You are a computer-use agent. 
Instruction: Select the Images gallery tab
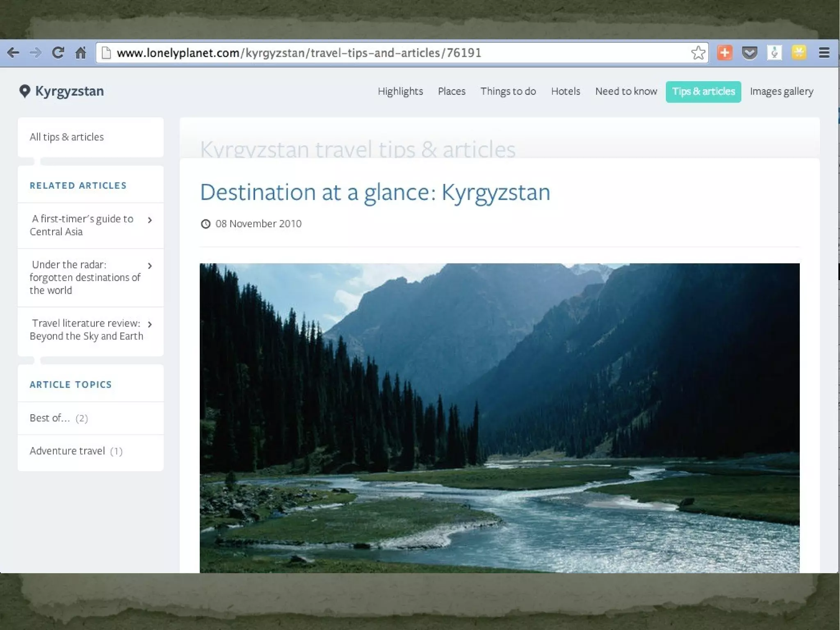[x=781, y=91]
